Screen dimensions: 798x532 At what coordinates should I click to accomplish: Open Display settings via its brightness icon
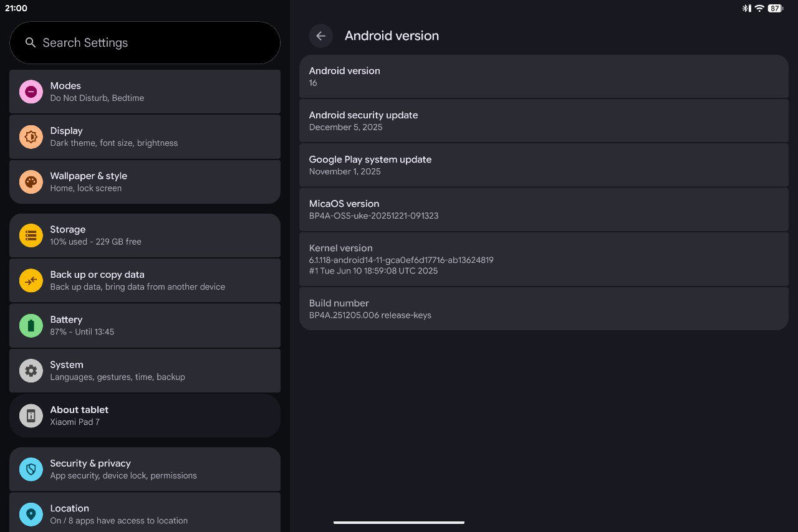click(x=31, y=136)
